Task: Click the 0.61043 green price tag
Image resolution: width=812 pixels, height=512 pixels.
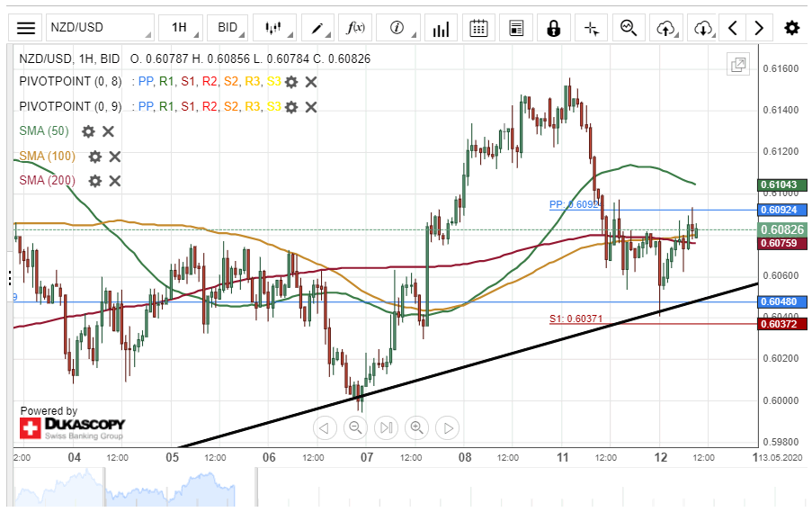Action: (782, 185)
